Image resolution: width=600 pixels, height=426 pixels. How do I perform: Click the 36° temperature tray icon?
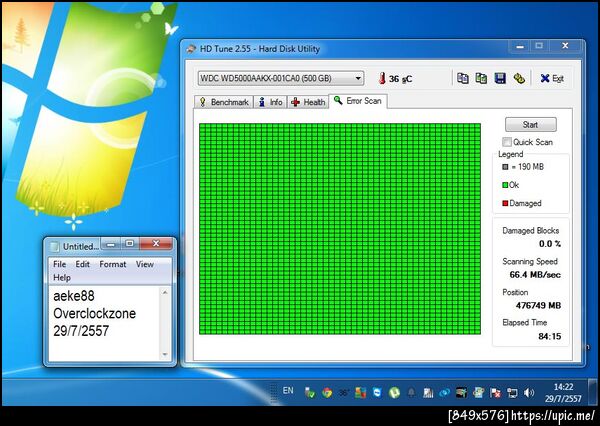tap(344, 392)
